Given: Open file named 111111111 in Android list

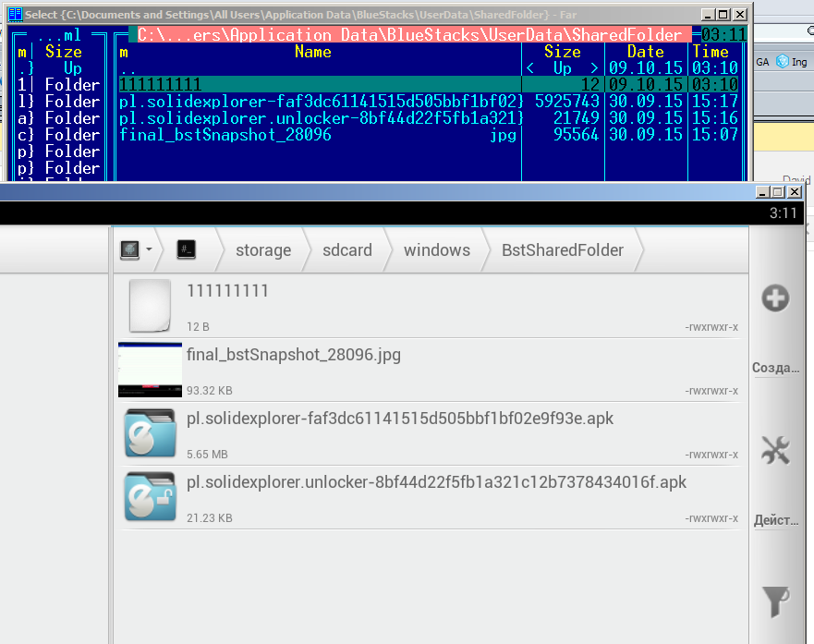Looking at the screenshot, I should click(x=227, y=291).
